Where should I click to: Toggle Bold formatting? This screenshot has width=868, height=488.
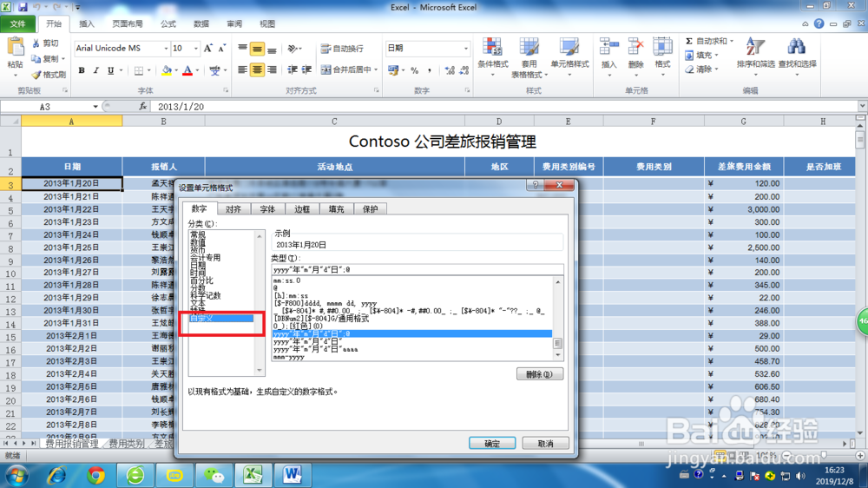point(82,70)
